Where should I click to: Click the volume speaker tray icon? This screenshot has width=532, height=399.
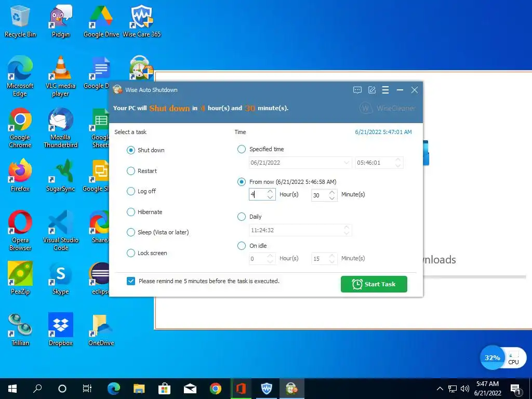tap(465, 389)
